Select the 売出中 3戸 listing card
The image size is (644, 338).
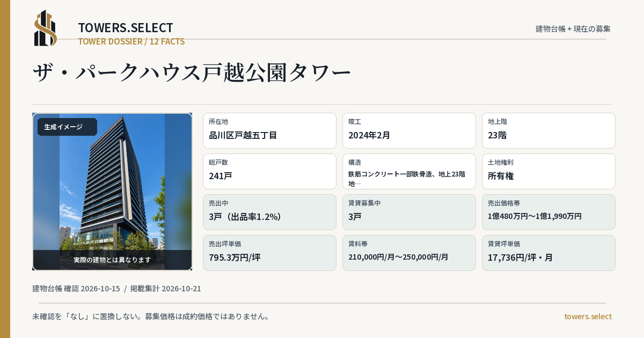pos(269,212)
